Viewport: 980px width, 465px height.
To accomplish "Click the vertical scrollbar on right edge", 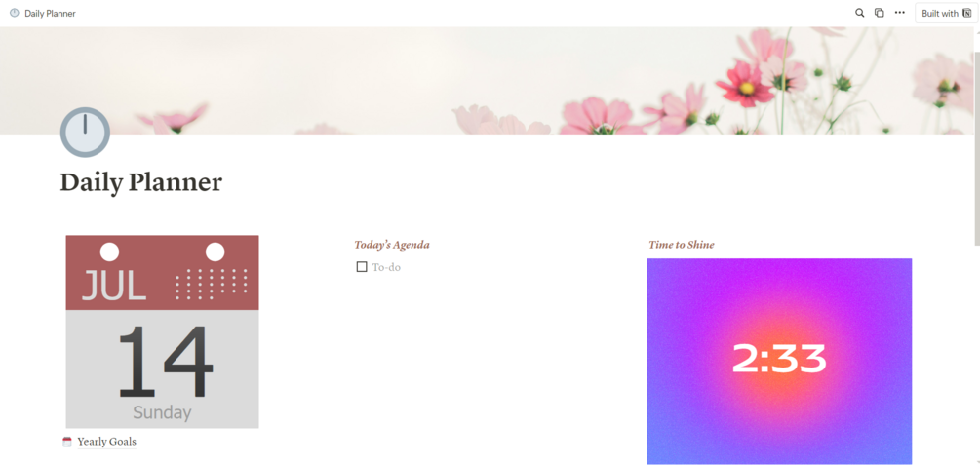I will coord(977,149).
